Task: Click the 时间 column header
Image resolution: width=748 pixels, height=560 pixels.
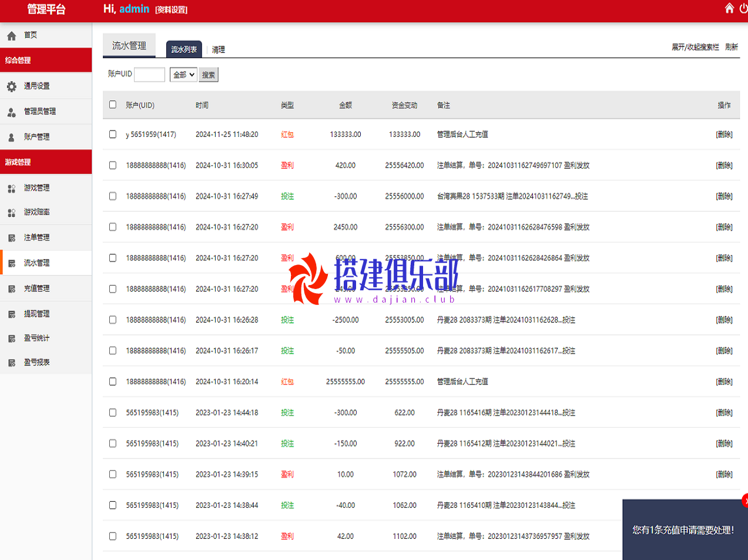Action: tap(202, 105)
